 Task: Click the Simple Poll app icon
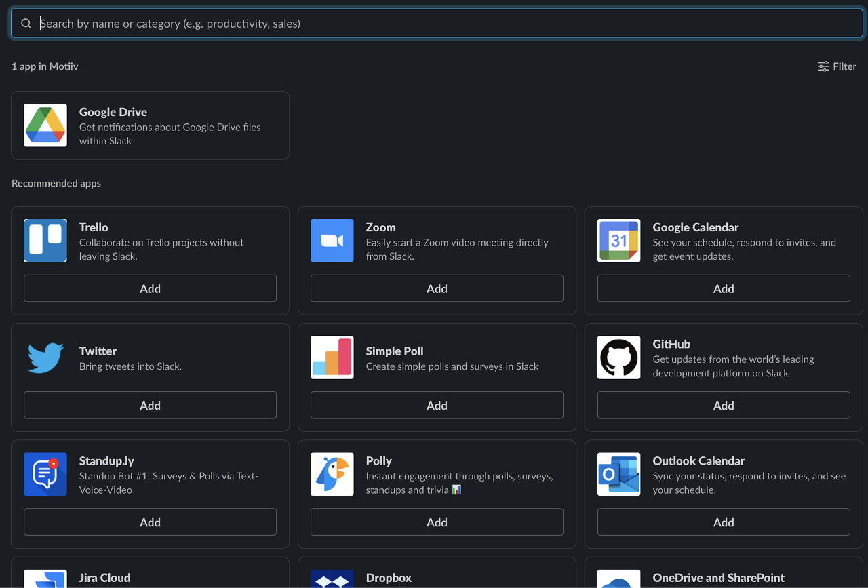point(332,357)
